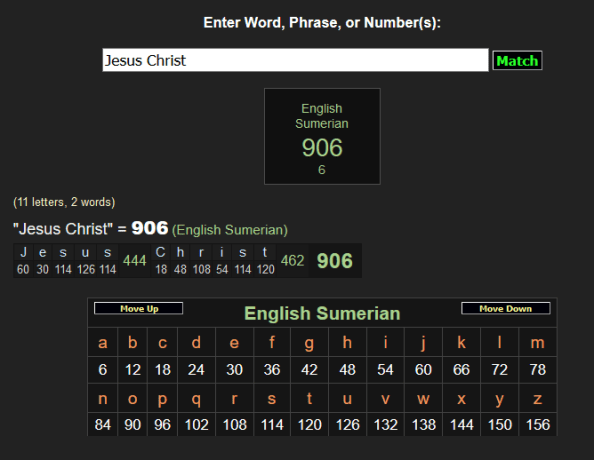Click letter n in the cipher table

(103, 399)
